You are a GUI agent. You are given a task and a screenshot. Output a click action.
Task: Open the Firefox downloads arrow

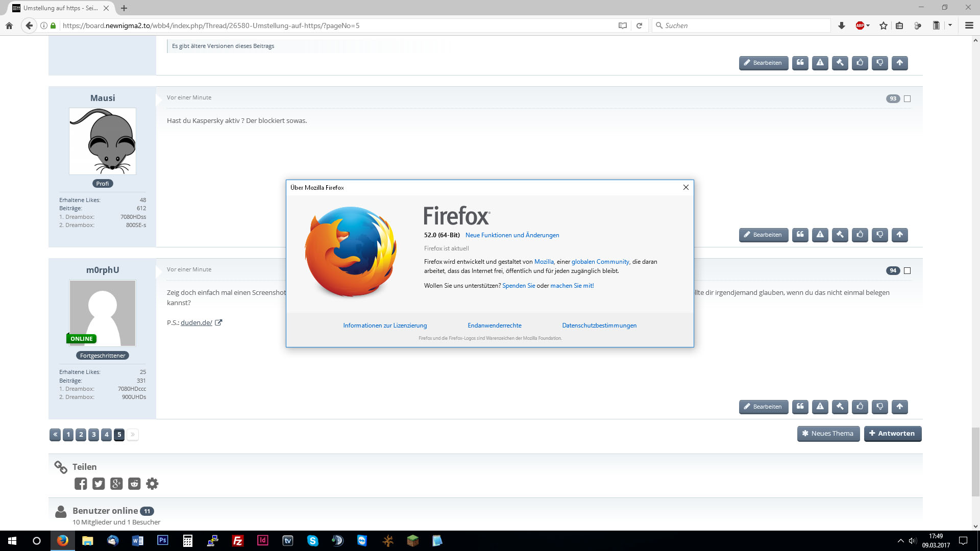coord(842,26)
